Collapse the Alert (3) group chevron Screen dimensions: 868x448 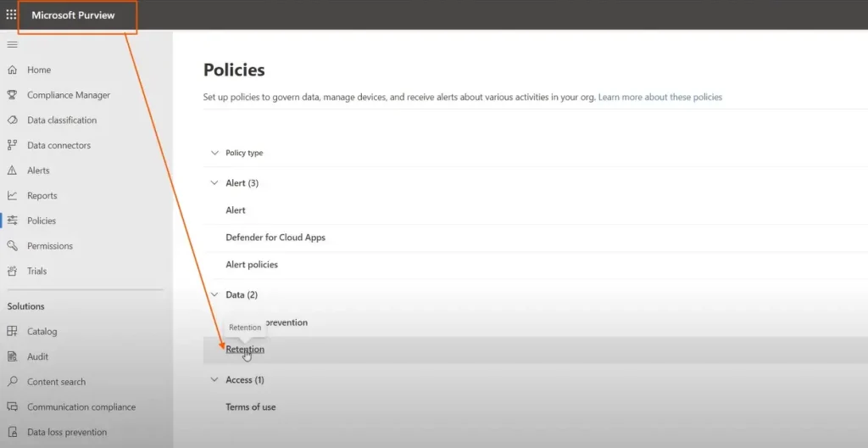coord(214,183)
